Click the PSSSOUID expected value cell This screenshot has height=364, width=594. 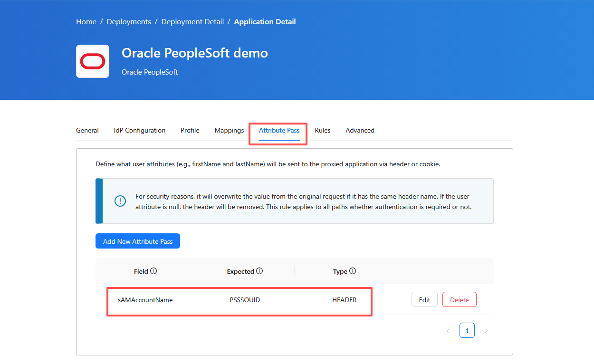pos(245,300)
